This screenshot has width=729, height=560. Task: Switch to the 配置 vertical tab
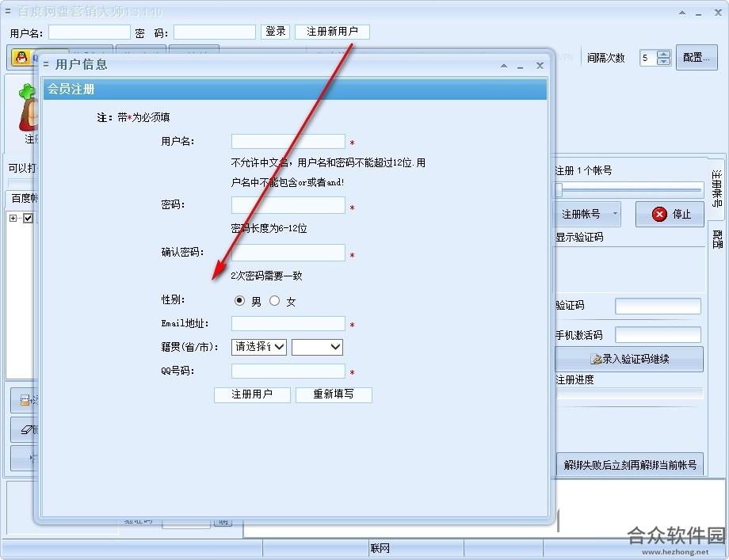(717, 239)
